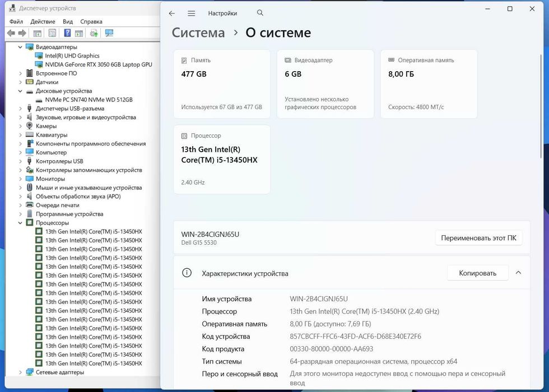Click the Intel(R) UHD Graphics device icon
The width and height of the screenshot is (549, 392).
pyautogui.click(x=39, y=55)
